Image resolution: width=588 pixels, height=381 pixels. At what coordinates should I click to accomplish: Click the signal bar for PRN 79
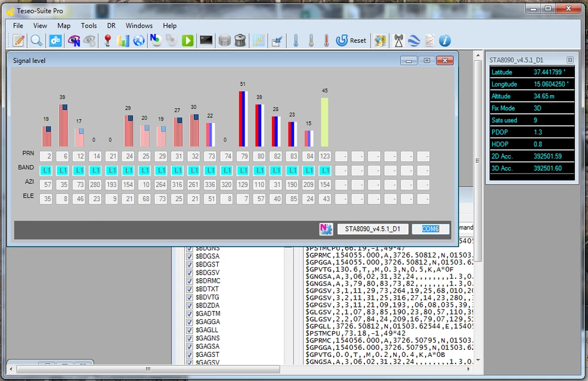[x=243, y=119]
